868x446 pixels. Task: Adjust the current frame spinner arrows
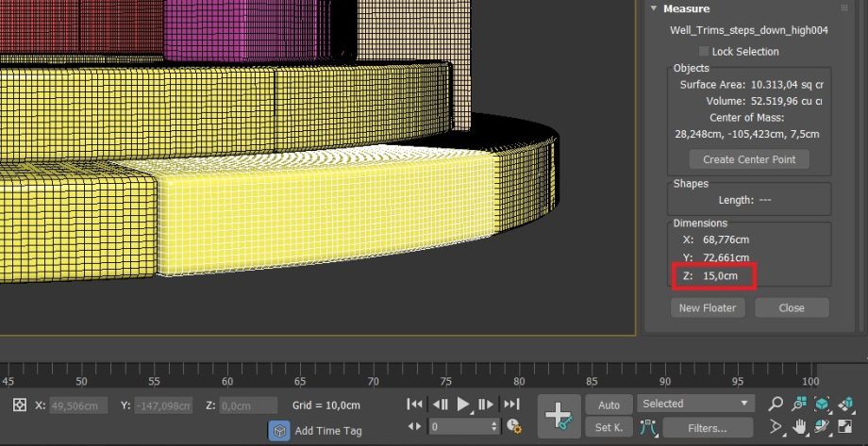[x=494, y=426]
